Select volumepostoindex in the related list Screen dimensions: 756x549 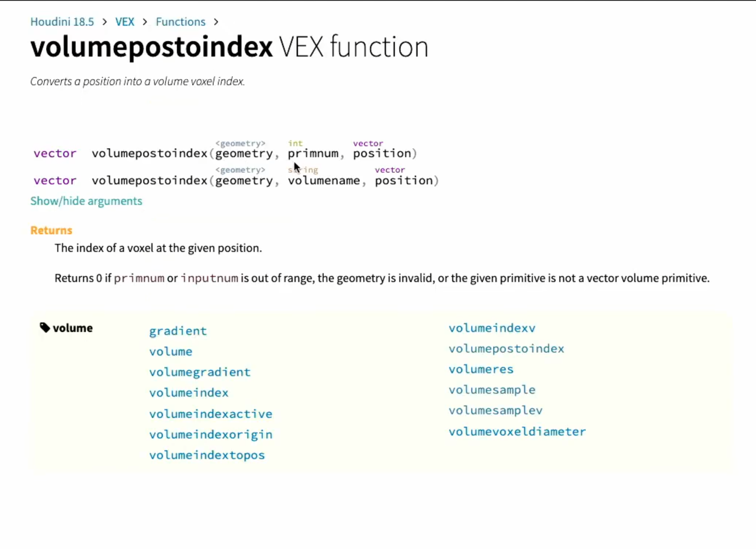[x=506, y=348]
